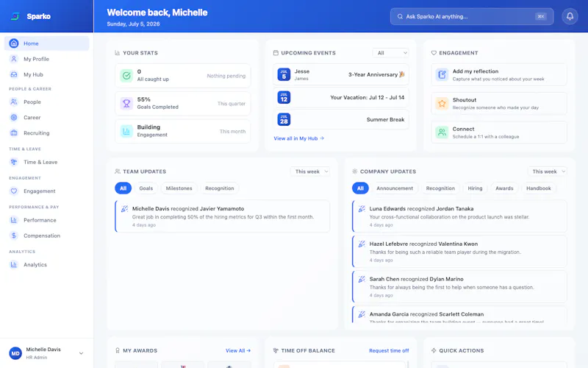Screen dimensions: 588x368
Task: Click the Home icon in sidebar
Action: pyautogui.click(x=14, y=43)
